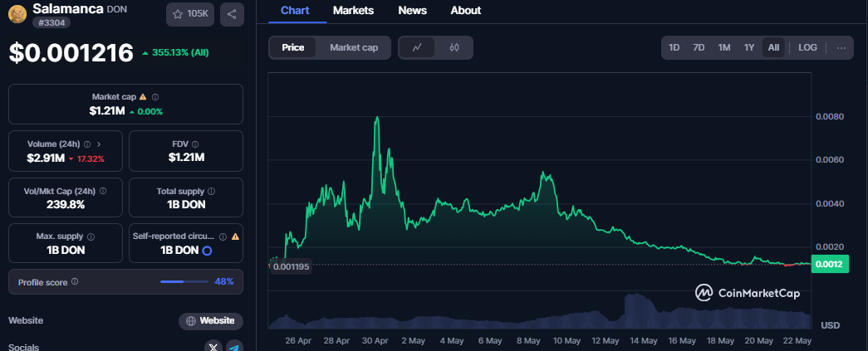Add Salamanca to watchlist via star button
The image size is (868, 351).
coord(190,14)
